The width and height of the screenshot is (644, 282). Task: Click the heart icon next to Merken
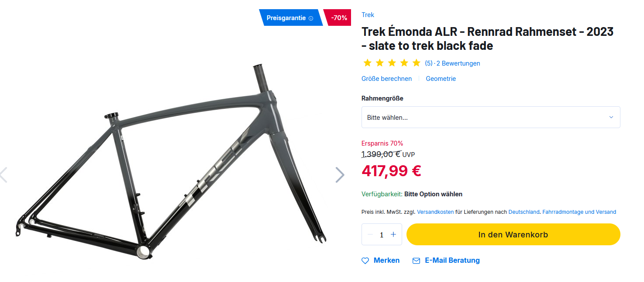[365, 261]
